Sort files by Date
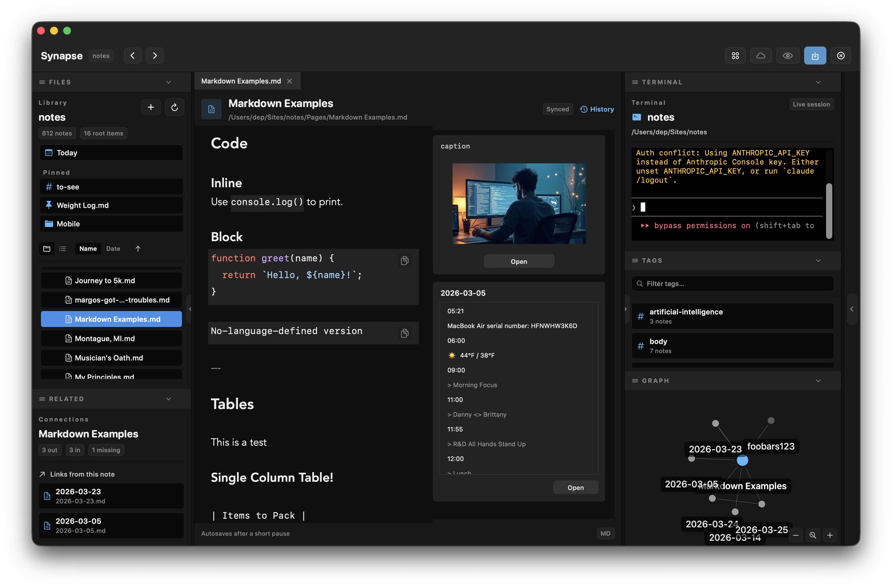The width and height of the screenshot is (892, 588). [x=113, y=249]
